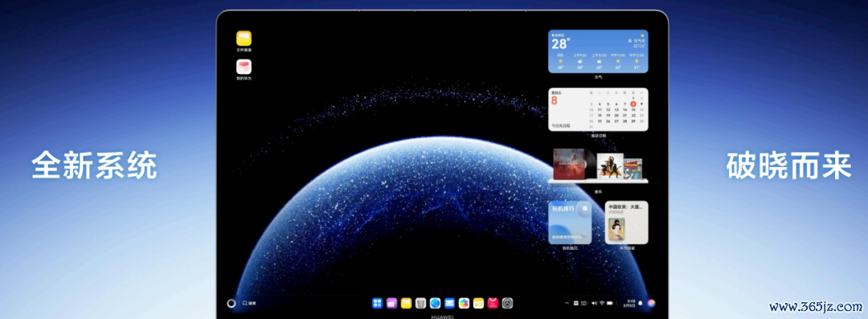Click the input method tray icon
Image resolution: width=868 pixels, height=319 pixels.
(575, 303)
